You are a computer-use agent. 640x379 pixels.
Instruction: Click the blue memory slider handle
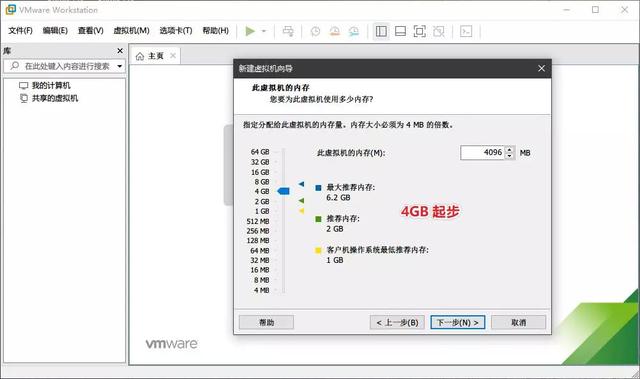283,191
